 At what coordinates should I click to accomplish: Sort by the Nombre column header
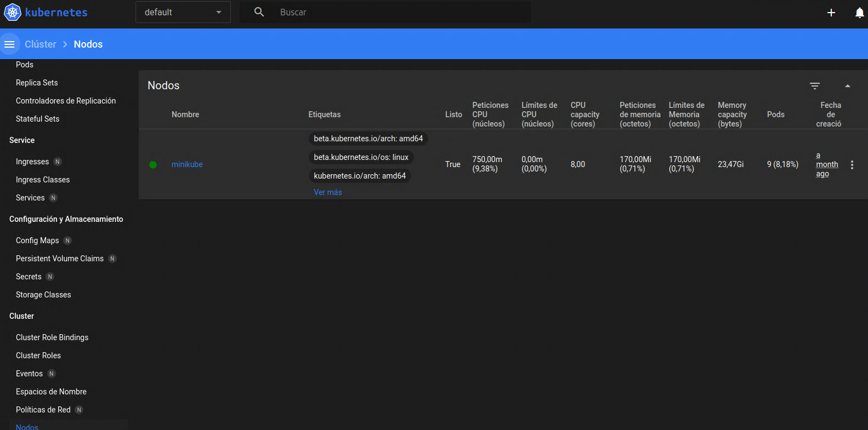pyautogui.click(x=185, y=114)
